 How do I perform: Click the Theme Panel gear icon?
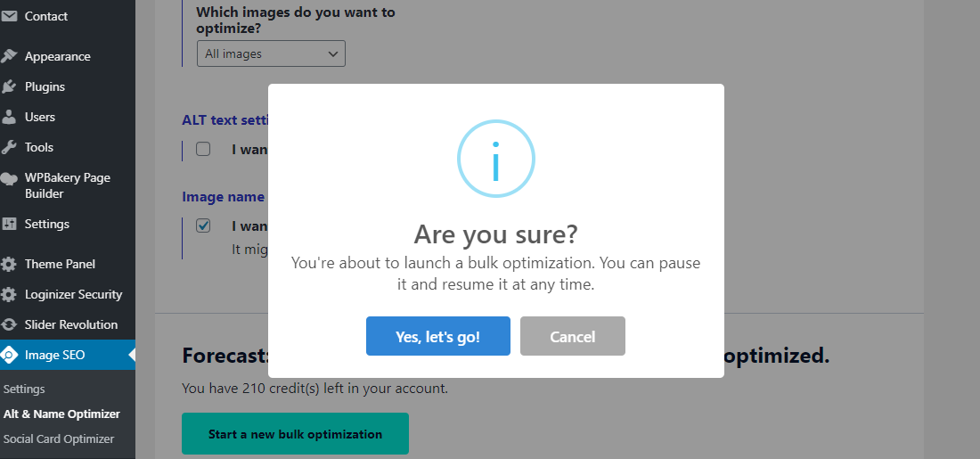9,264
